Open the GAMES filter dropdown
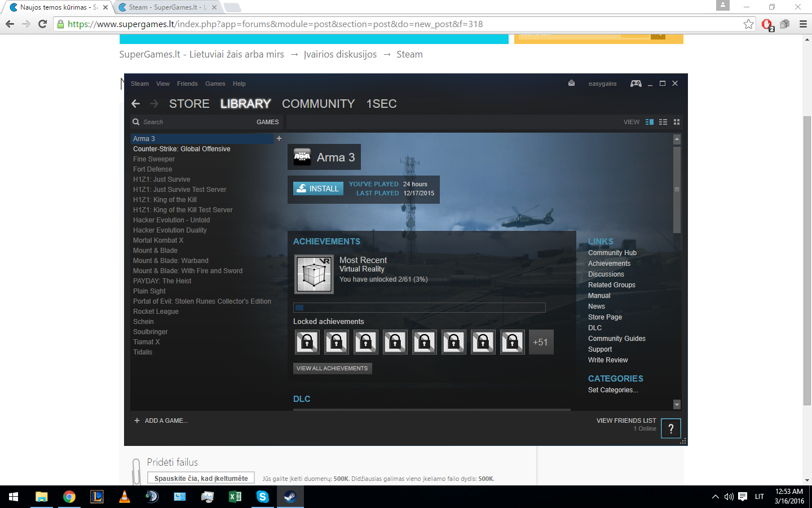 point(267,122)
